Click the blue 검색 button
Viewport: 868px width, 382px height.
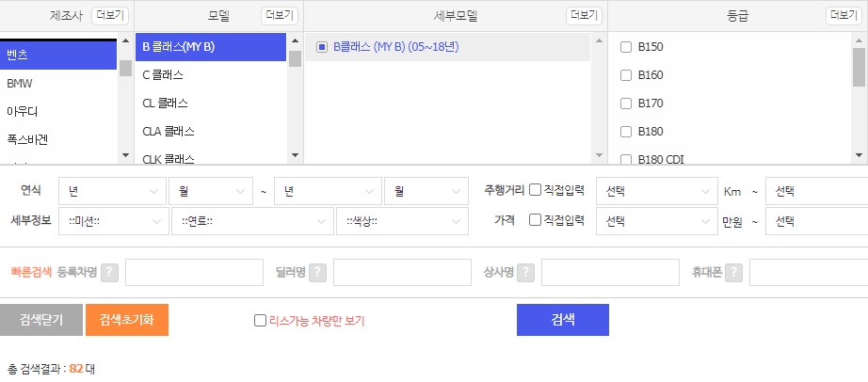coord(563,320)
